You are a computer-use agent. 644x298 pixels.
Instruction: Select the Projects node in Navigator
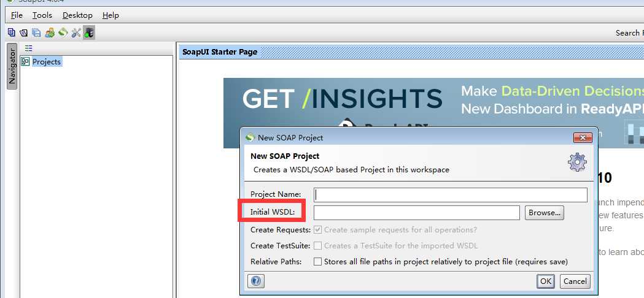47,61
